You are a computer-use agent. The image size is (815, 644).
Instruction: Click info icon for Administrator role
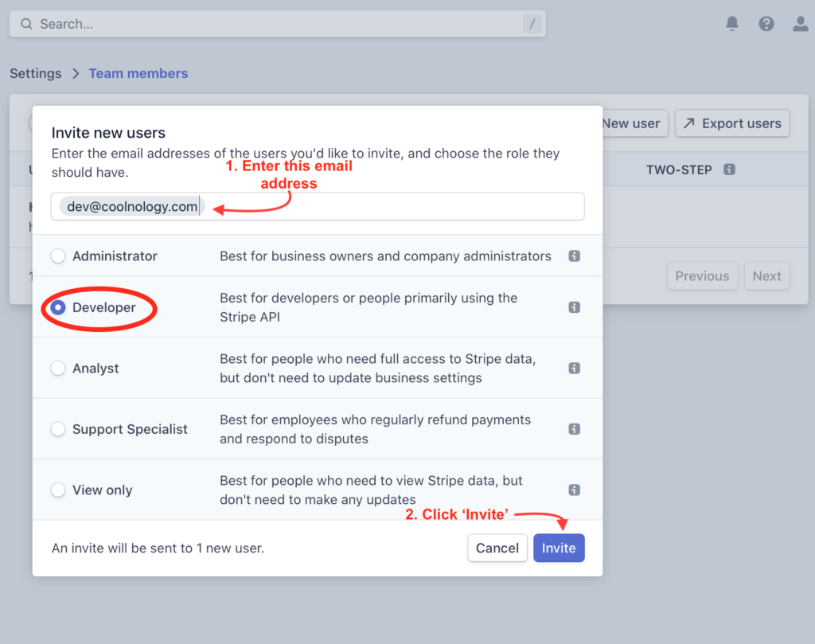click(574, 256)
